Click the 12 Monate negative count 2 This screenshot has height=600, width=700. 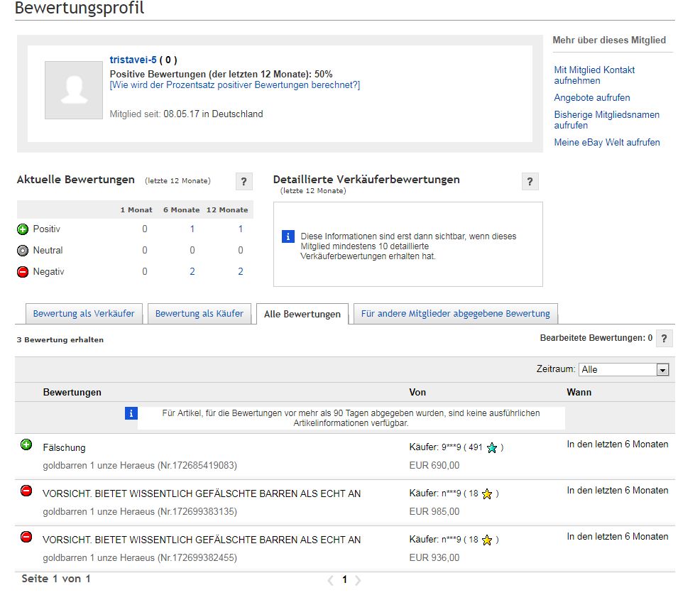coord(241,272)
